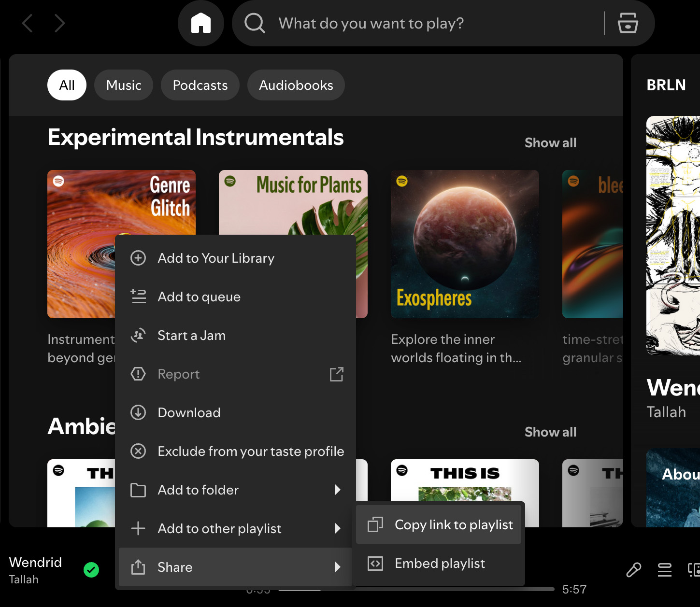Click Show all for Experimental Instrumentals

pyautogui.click(x=550, y=142)
